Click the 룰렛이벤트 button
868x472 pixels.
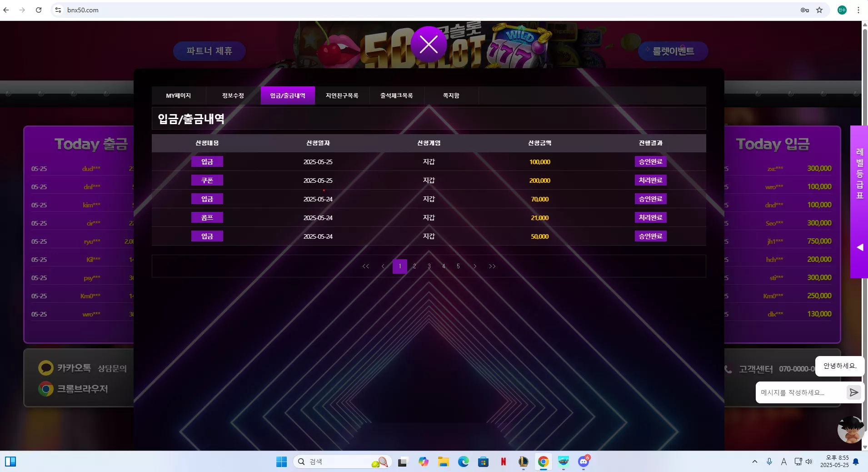673,51
